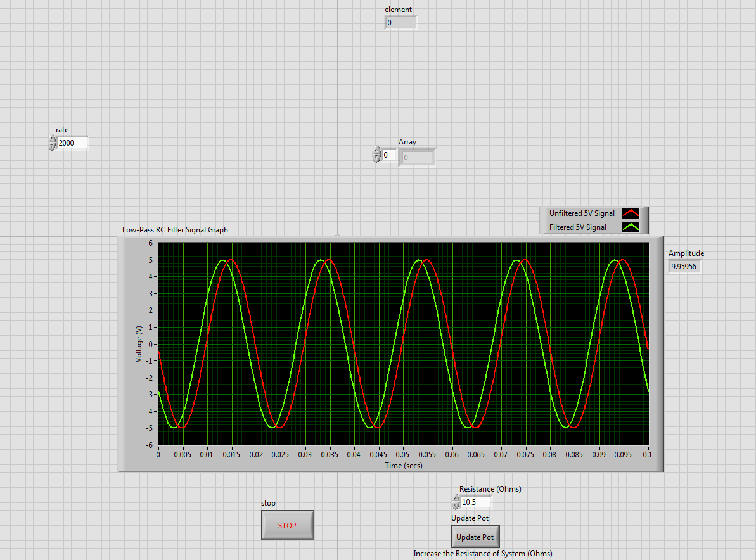Click the green Filtered 5V Signal plot swatch
Screen dimensions: 756x560
tap(631, 227)
